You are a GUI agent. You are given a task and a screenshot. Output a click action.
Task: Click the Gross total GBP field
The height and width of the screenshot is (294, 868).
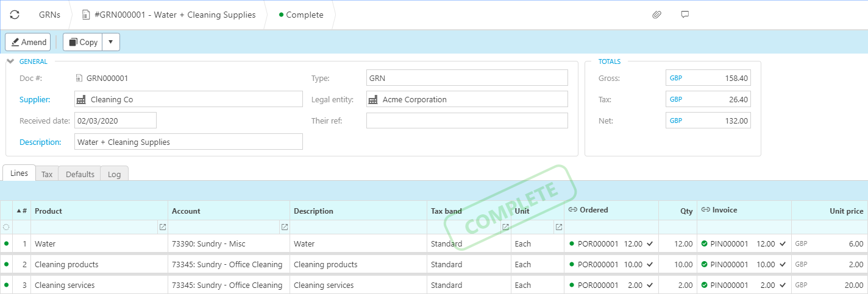tap(708, 78)
